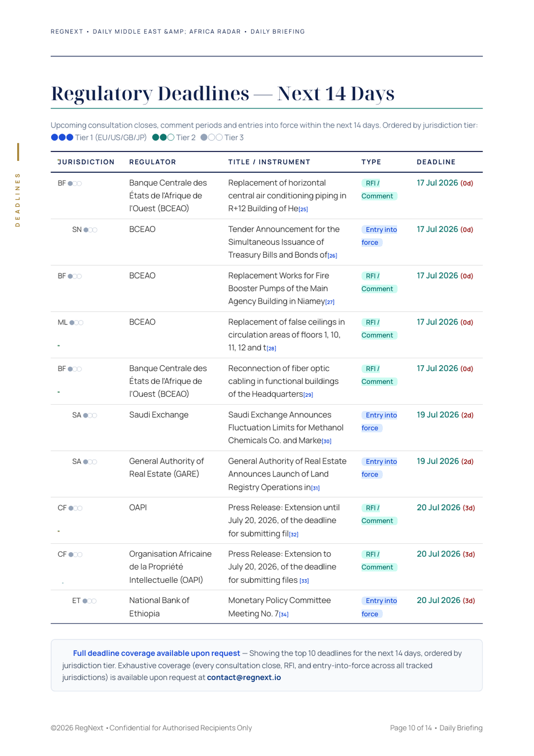Click the 'ML' jurisdiction code
534x756 pixels.
62,323
